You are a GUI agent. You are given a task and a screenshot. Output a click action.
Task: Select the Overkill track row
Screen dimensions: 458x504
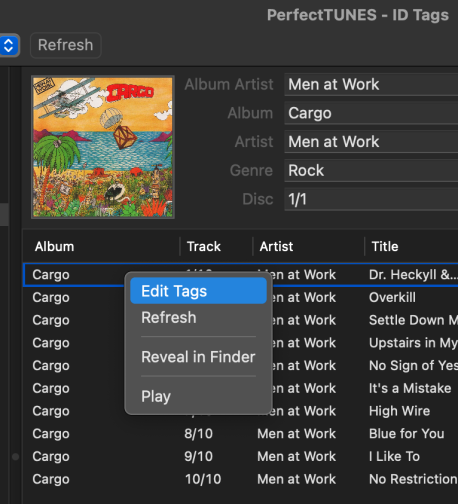pos(392,297)
